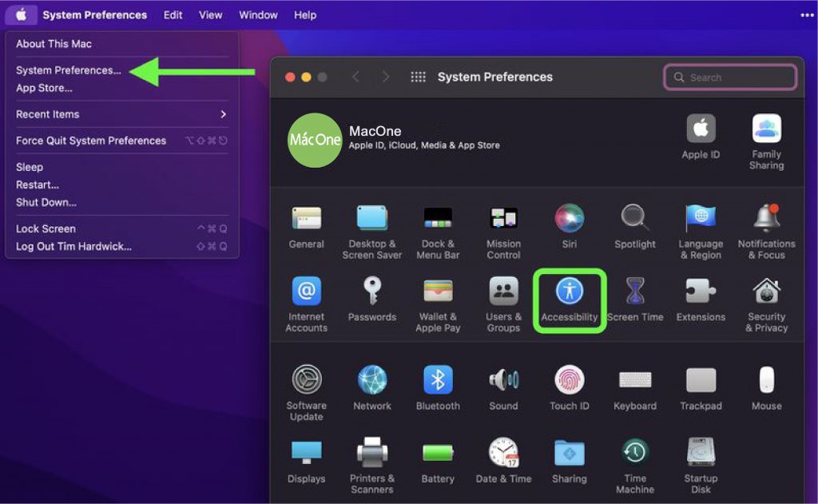Open Software Update preferences
818x504 pixels.
pos(306,394)
